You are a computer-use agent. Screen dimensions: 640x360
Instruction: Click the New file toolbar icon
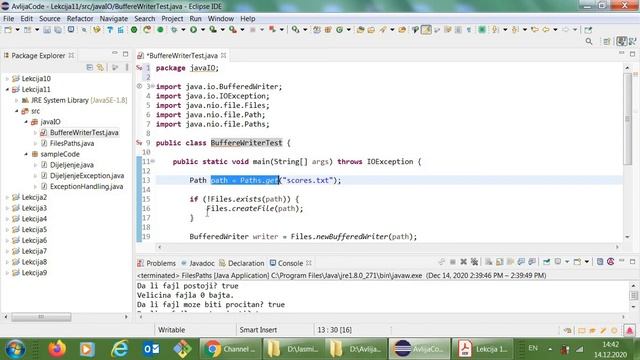(x=8, y=30)
